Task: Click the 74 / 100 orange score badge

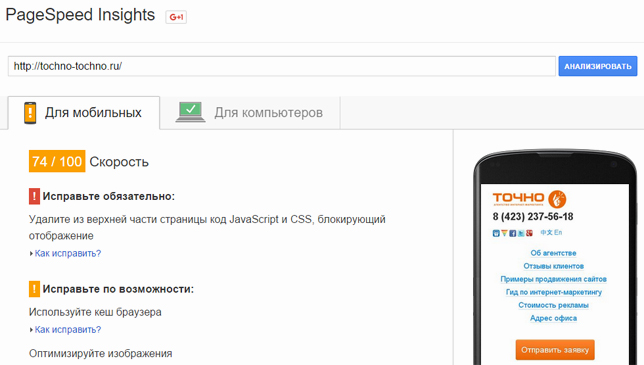Action: [x=57, y=161]
